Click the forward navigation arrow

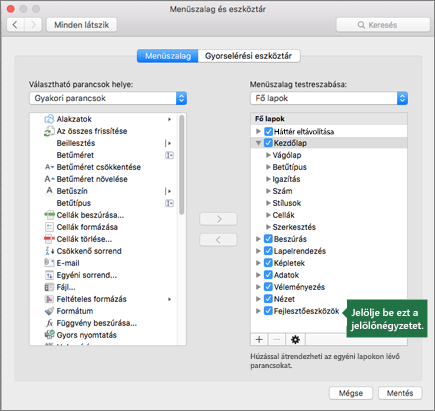coord(33,25)
